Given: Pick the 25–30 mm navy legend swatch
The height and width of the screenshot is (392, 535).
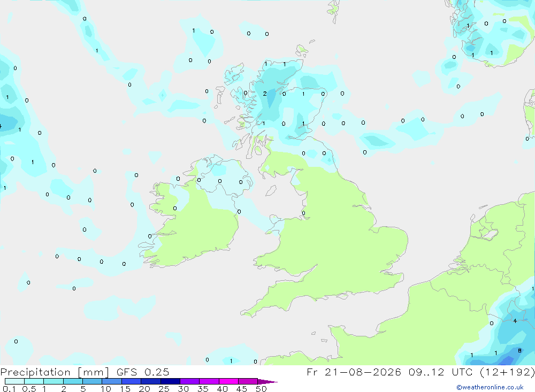Looking at the screenshot, I should point(170,381).
